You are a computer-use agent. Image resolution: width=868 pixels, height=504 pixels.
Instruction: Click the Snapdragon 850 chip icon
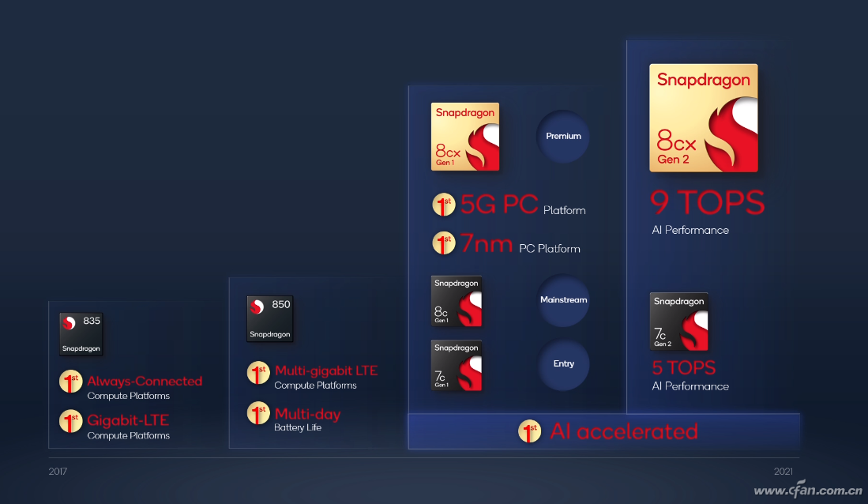pos(269,318)
